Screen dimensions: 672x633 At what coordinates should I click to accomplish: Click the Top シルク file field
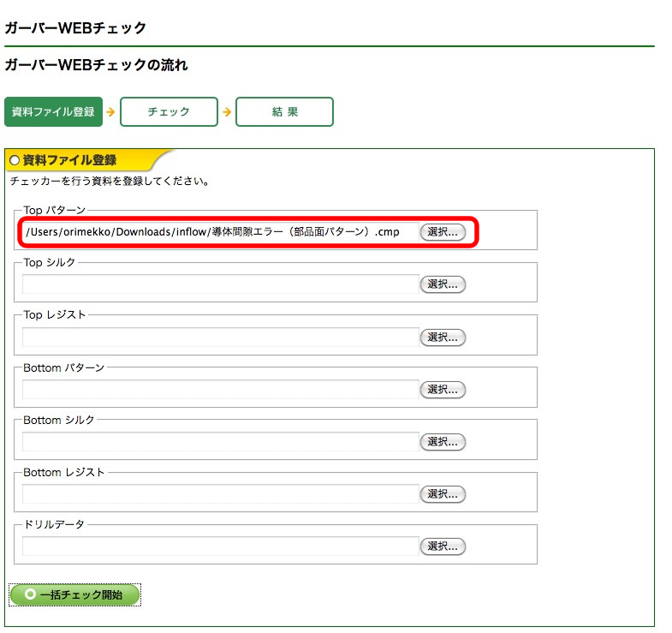(x=220, y=284)
